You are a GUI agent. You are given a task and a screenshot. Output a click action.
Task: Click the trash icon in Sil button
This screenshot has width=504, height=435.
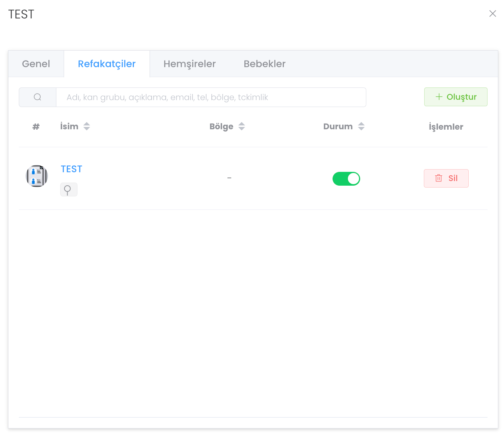438,178
